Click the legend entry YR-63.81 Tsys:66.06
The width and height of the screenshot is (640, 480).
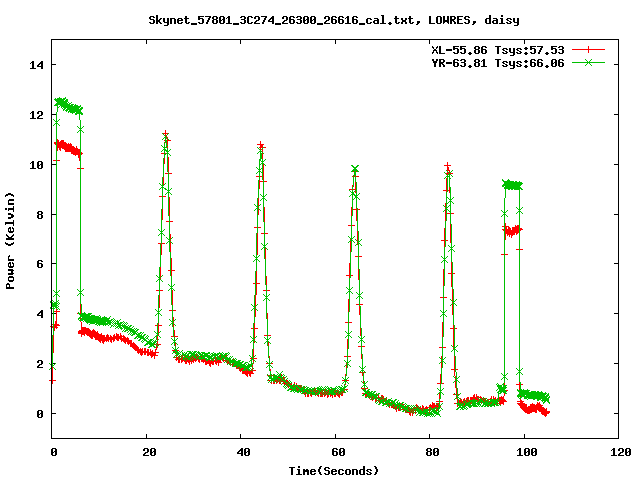point(498,63)
